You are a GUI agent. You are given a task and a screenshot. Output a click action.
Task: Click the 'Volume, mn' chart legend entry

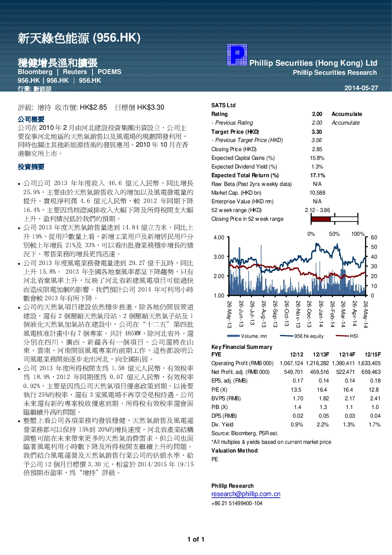[x=247, y=336]
